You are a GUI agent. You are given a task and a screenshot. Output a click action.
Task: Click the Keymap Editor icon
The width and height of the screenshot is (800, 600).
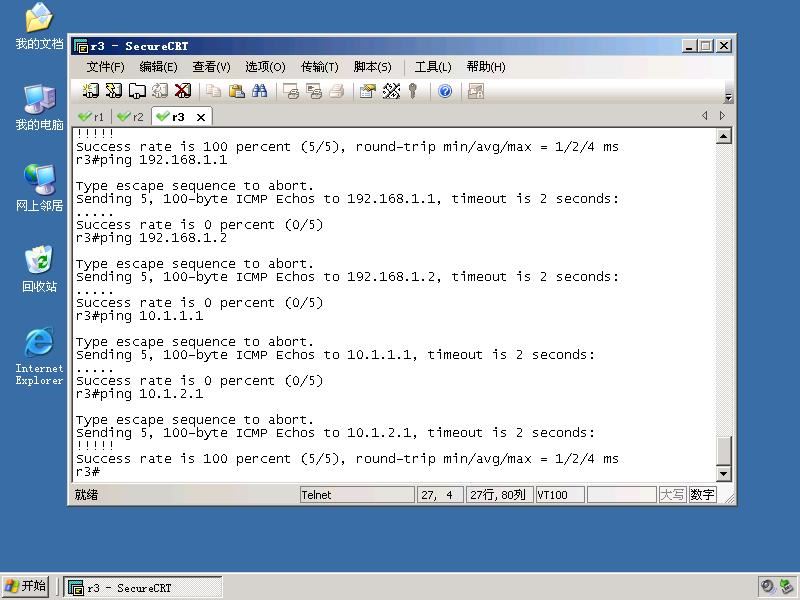coord(391,91)
